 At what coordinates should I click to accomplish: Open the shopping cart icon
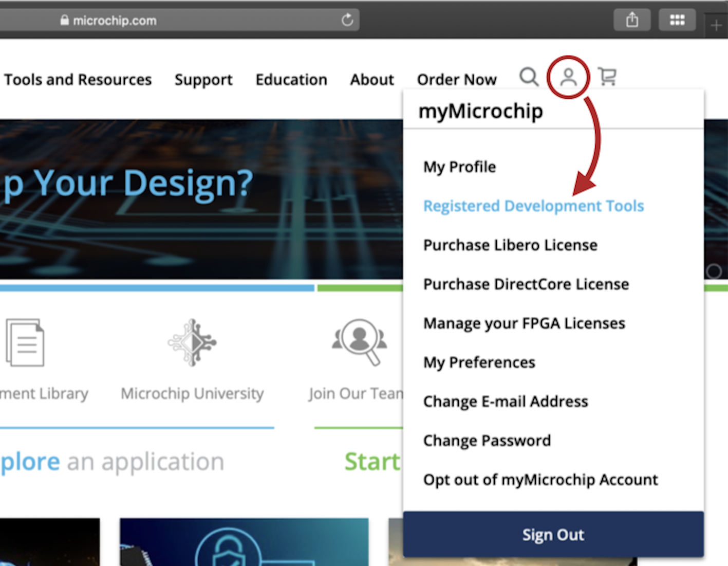coord(607,78)
